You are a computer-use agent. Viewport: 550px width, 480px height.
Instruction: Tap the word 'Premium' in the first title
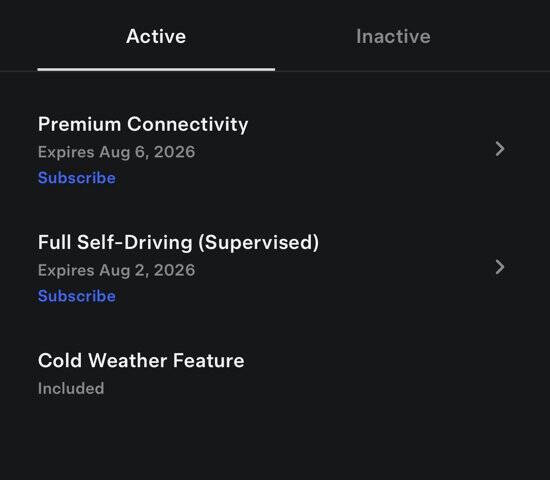tap(80, 124)
